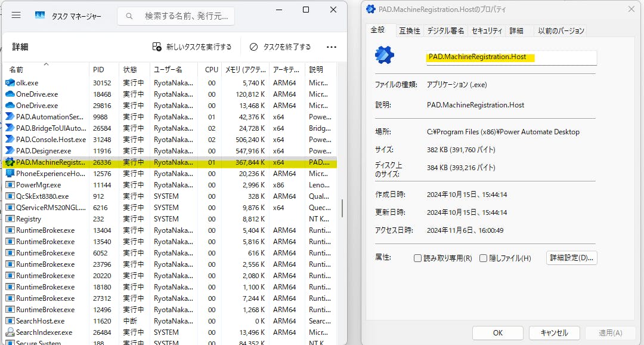Click the RuntimeBroker.exe icon with PID 6052
This screenshot has width=644, height=345.
click(10, 253)
